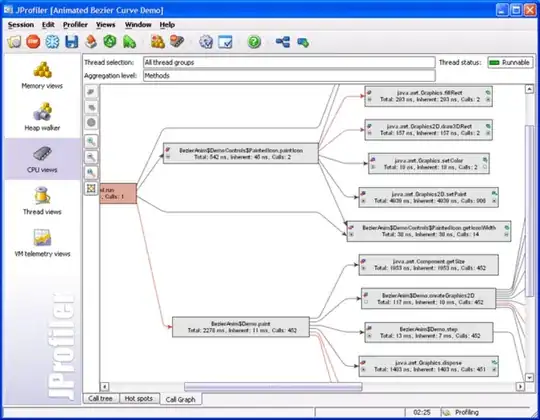Open the Edit menu
Image resolution: width=540 pixels, height=420 pixels.
(48, 25)
